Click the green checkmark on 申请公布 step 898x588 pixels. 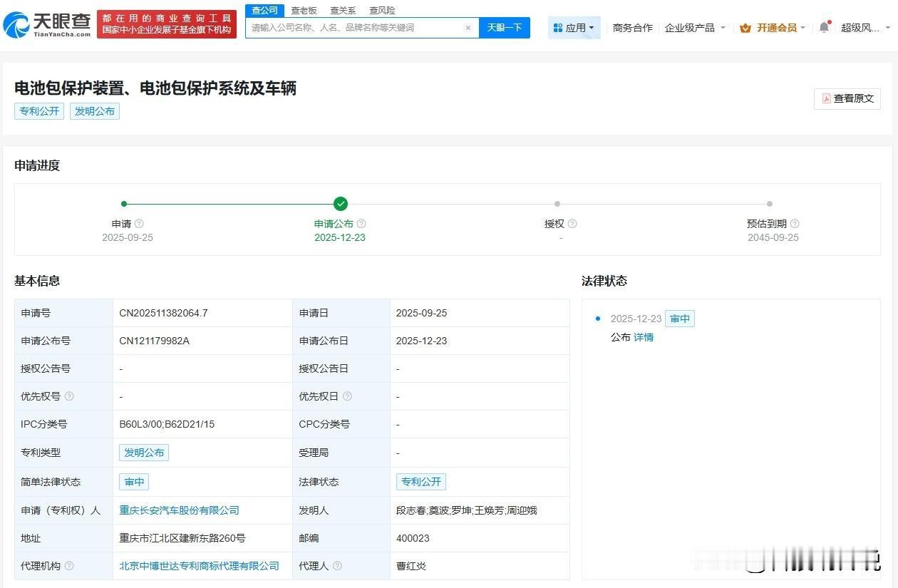(x=341, y=204)
